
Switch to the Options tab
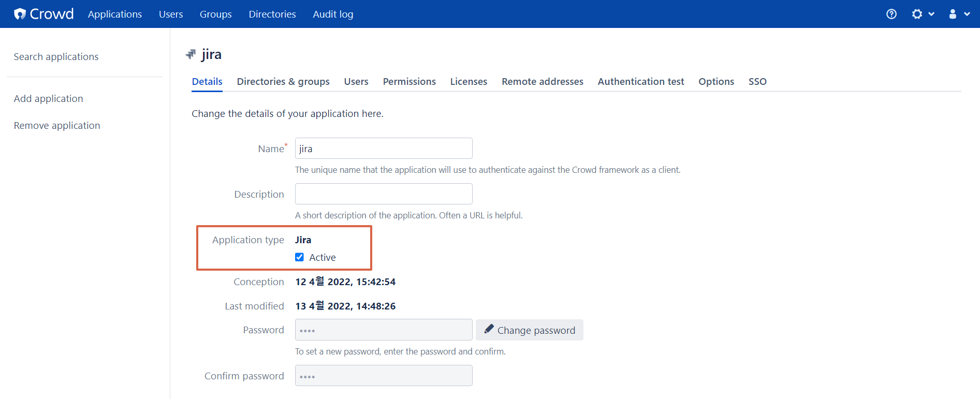coord(716,81)
